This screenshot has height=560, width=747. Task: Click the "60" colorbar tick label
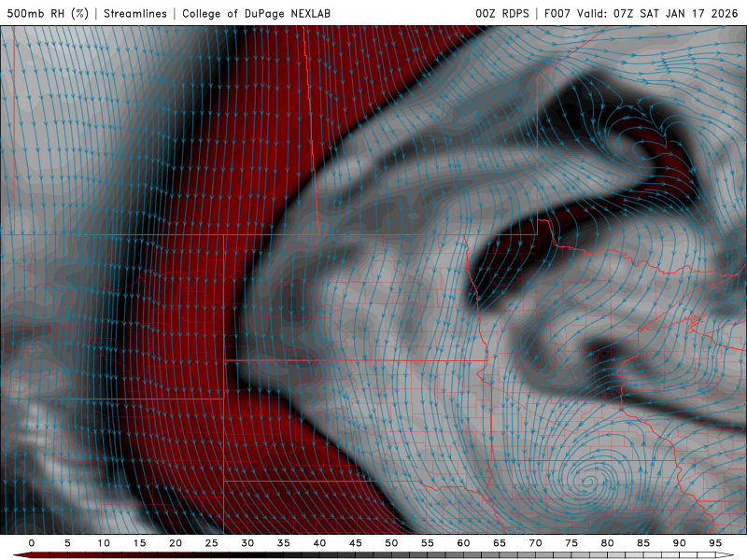463,543
